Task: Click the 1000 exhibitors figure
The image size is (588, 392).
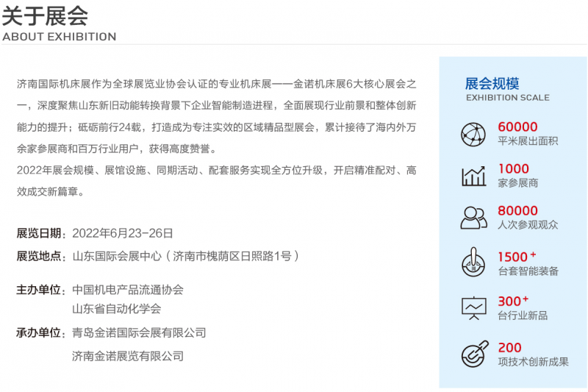Action: coord(513,169)
